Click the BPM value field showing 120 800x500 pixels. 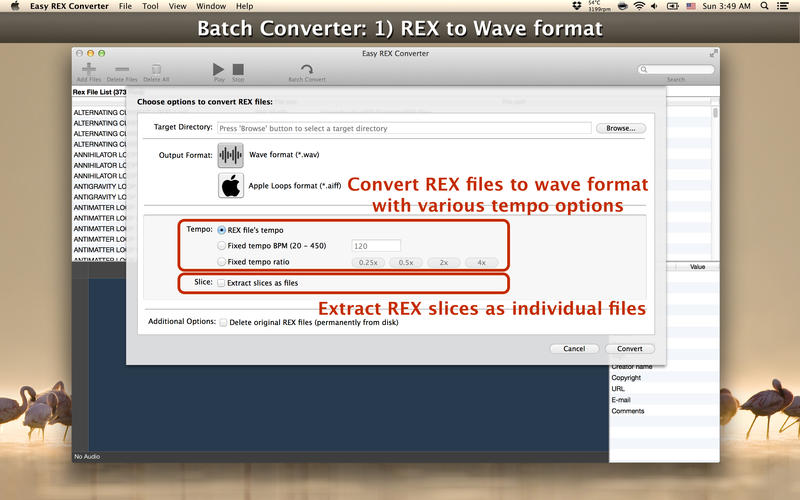coord(376,246)
